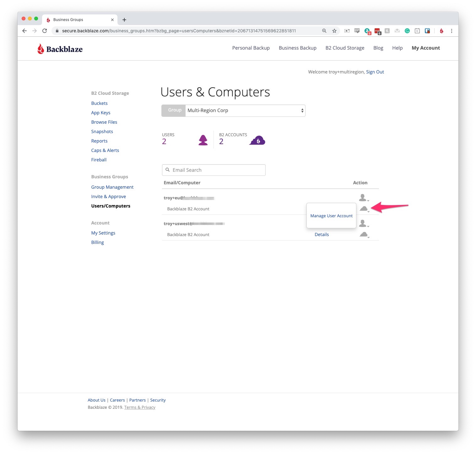
Task: Open My Settings in the sidebar
Action: (103, 233)
